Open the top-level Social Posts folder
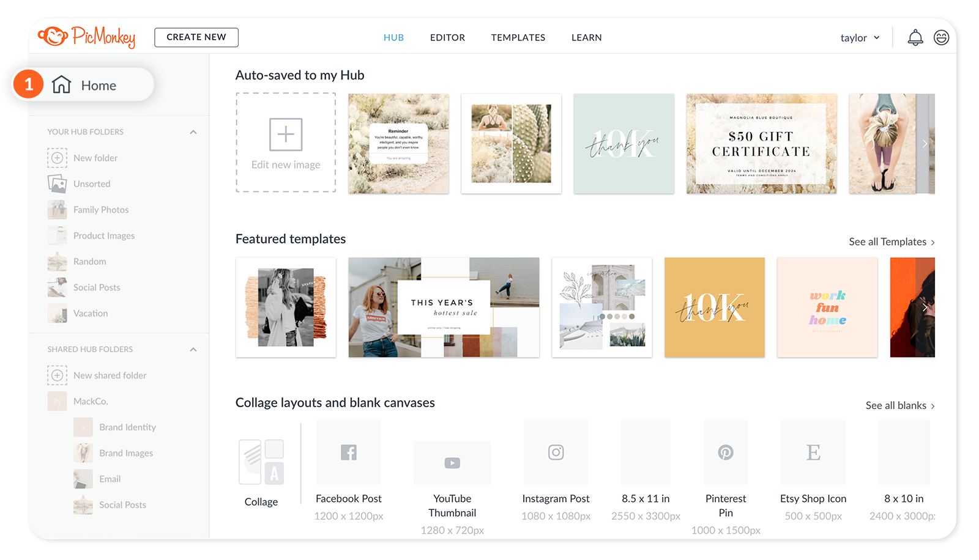 click(x=97, y=287)
